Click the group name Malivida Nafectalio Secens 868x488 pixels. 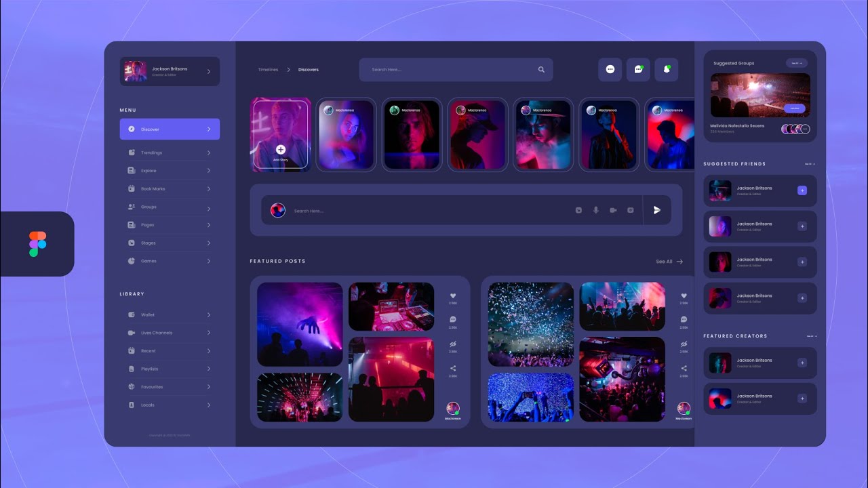[x=737, y=126]
